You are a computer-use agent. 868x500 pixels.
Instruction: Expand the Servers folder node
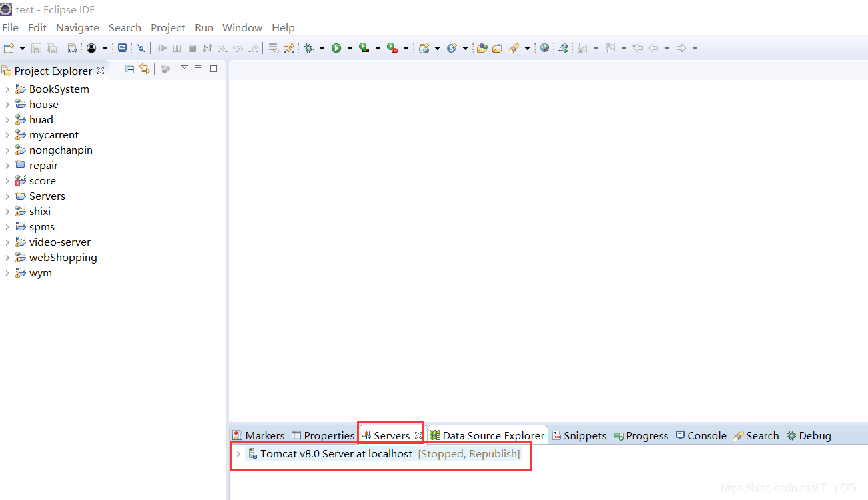(7, 196)
